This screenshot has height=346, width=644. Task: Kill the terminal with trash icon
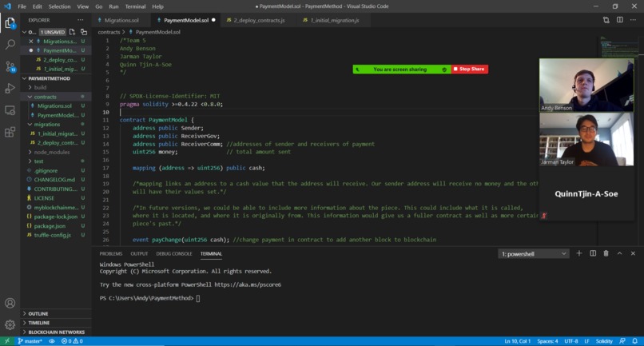pos(606,253)
